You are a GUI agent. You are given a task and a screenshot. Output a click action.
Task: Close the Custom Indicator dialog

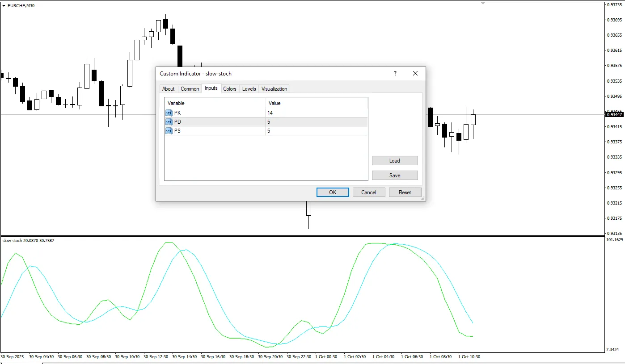click(x=415, y=74)
